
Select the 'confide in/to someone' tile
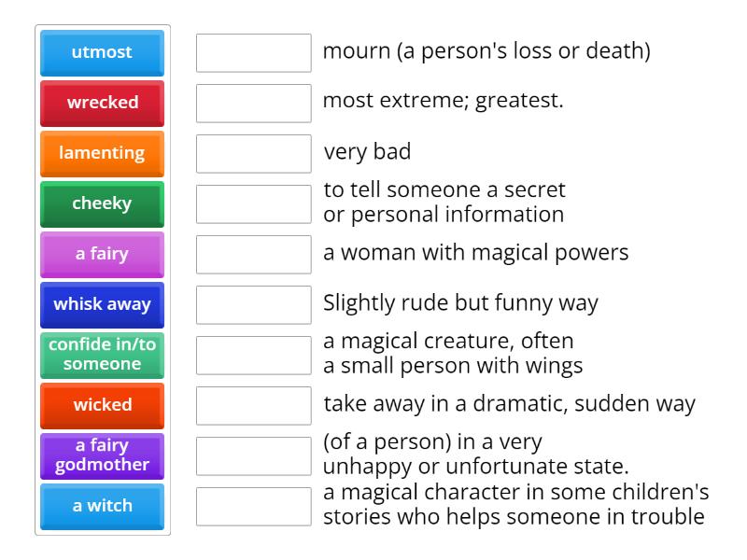pos(102,355)
